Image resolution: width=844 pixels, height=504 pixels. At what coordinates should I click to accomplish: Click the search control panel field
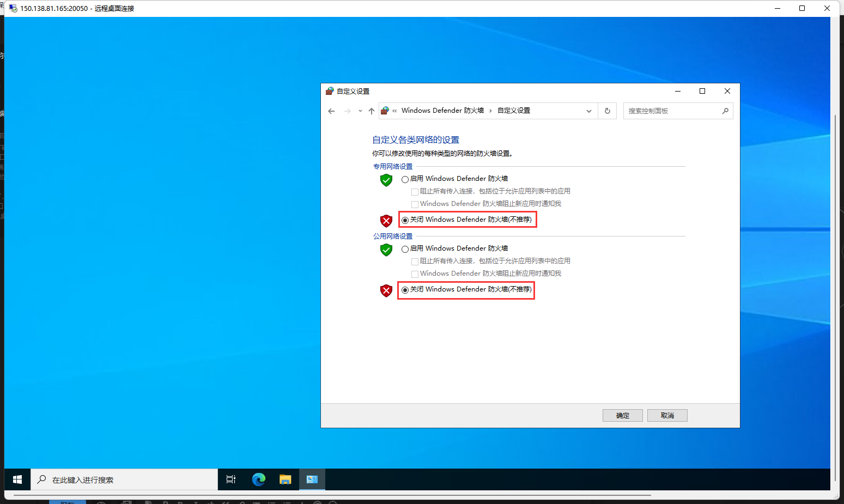[x=678, y=111]
